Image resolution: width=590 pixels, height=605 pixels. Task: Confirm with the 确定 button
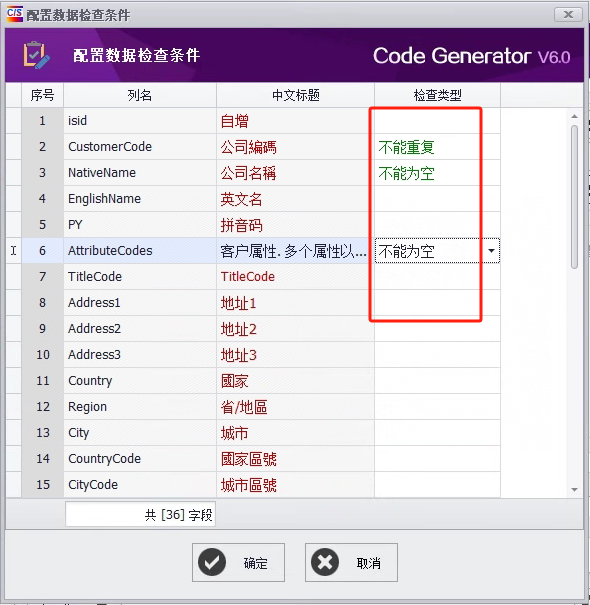(x=238, y=563)
